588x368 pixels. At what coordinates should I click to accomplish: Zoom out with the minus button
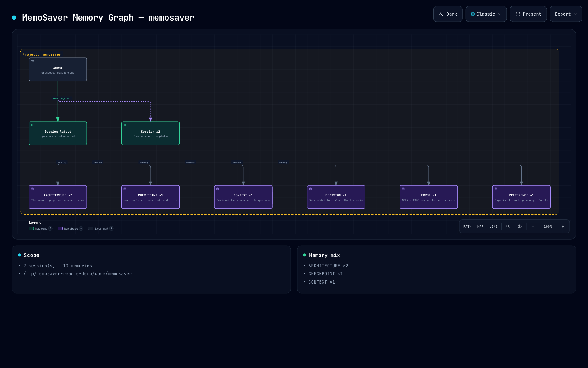533,226
